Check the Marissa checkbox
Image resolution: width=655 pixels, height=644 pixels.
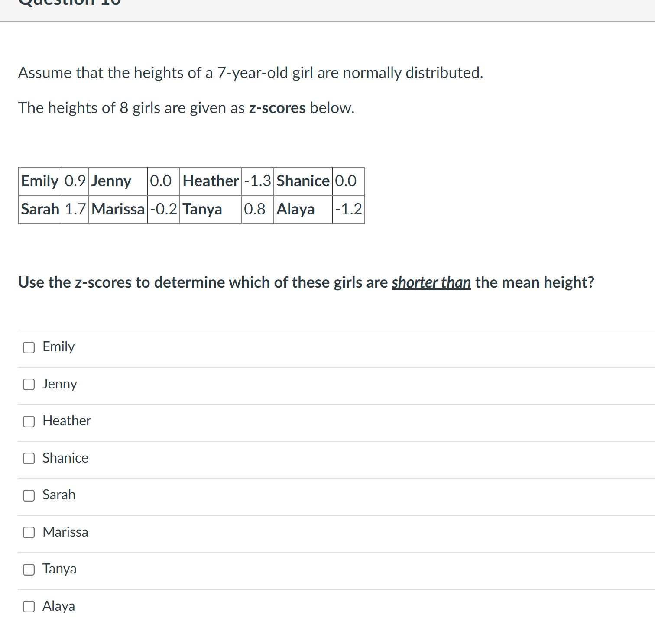click(29, 532)
